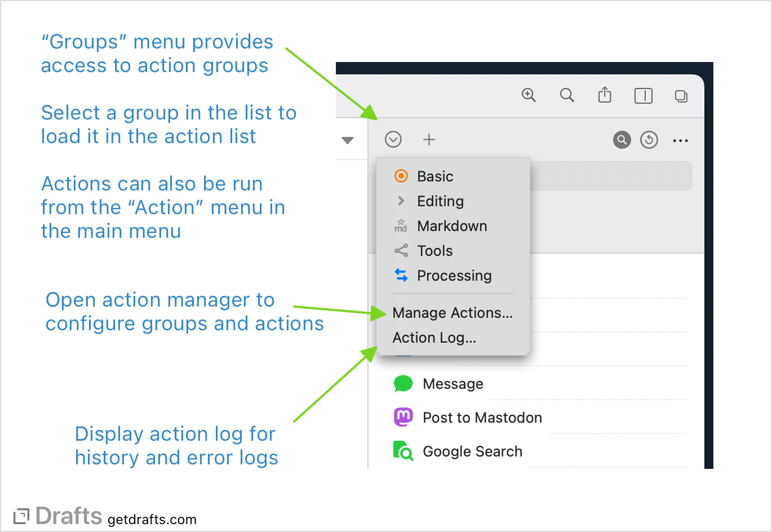This screenshot has width=772, height=532.
Task: Select the Markdown group
Action: pos(451,225)
